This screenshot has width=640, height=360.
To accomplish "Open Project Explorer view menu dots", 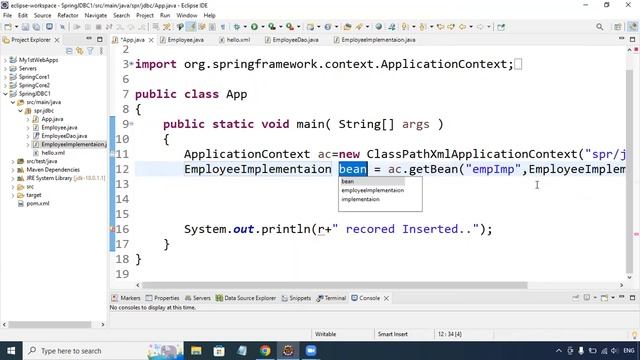I will pyautogui.click(x=101, y=51).
